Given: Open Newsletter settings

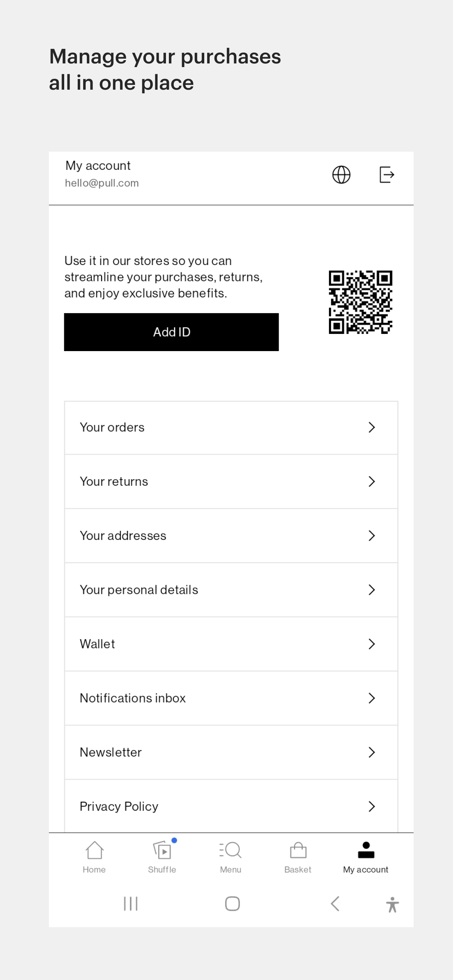Looking at the screenshot, I should 231,752.
